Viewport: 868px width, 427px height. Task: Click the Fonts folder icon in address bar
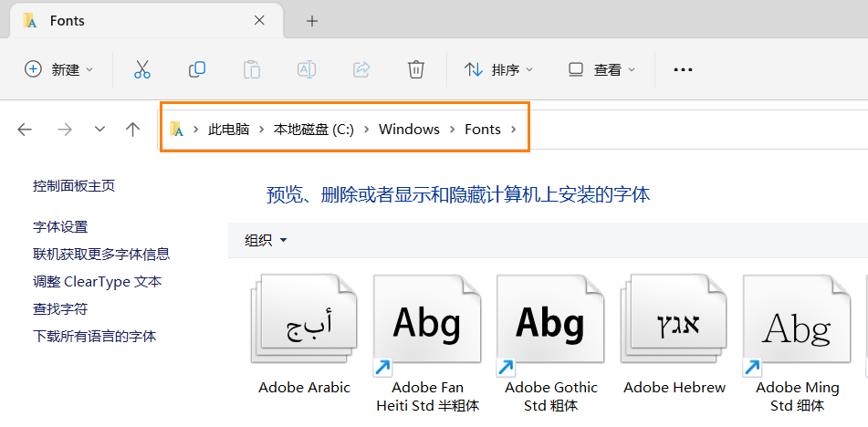click(176, 130)
